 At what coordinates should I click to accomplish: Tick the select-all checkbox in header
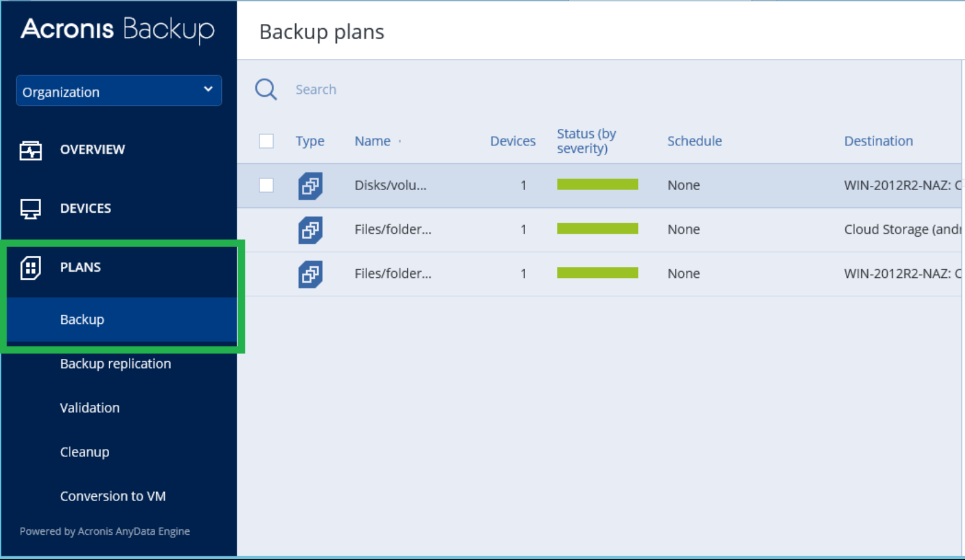click(266, 141)
